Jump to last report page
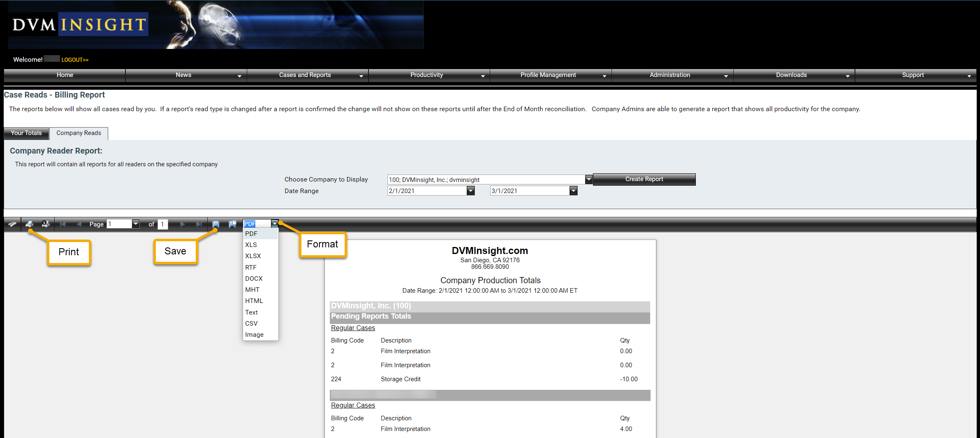980x438 pixels. pos(199,224)
